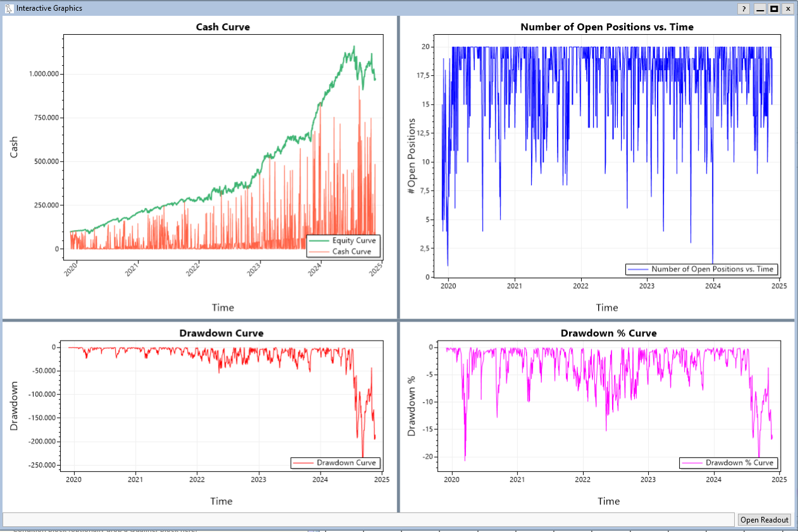The height and width of the screenshot is (532, 798).
Task: Click the Open Readout button
Action: tap(764, 519)
